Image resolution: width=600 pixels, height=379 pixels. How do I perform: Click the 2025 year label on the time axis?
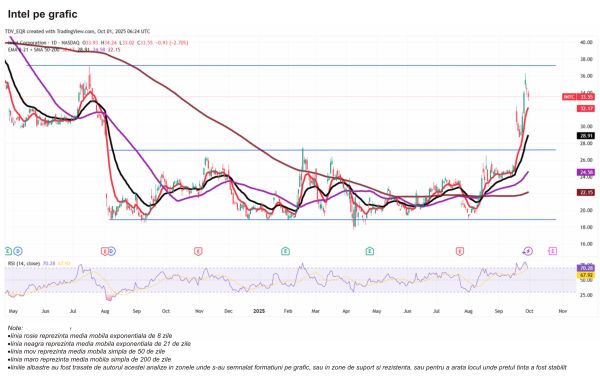[x=259, y=311]
